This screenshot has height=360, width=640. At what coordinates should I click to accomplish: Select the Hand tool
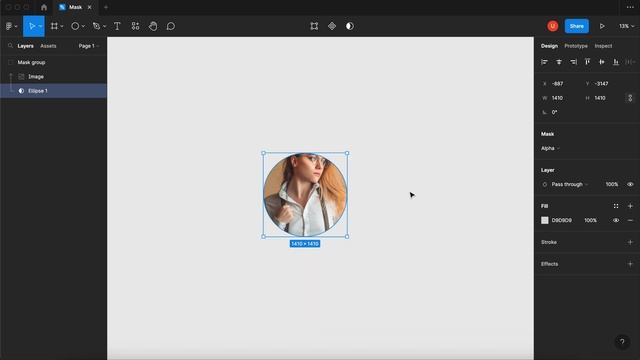[153, 26]
